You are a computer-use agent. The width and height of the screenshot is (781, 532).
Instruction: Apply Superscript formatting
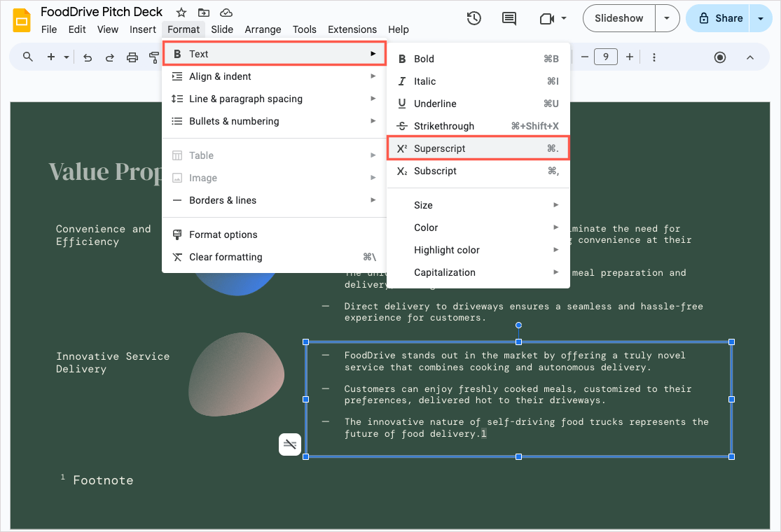pos(478,148)
